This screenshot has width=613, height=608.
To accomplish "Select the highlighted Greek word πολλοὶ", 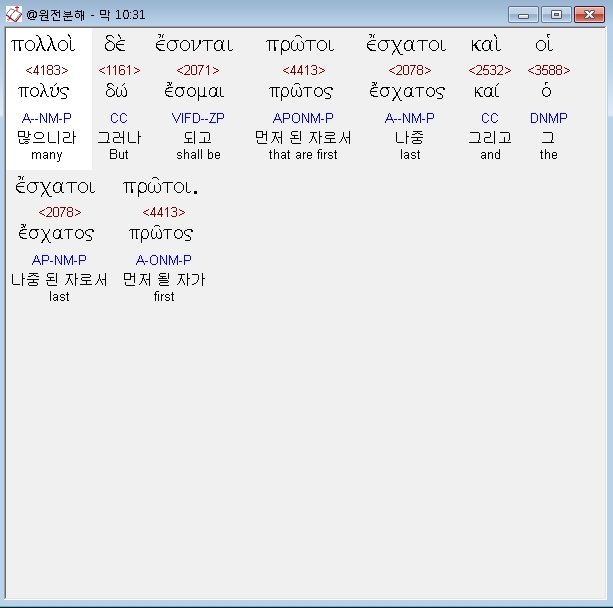I will [x=43, y=44].
